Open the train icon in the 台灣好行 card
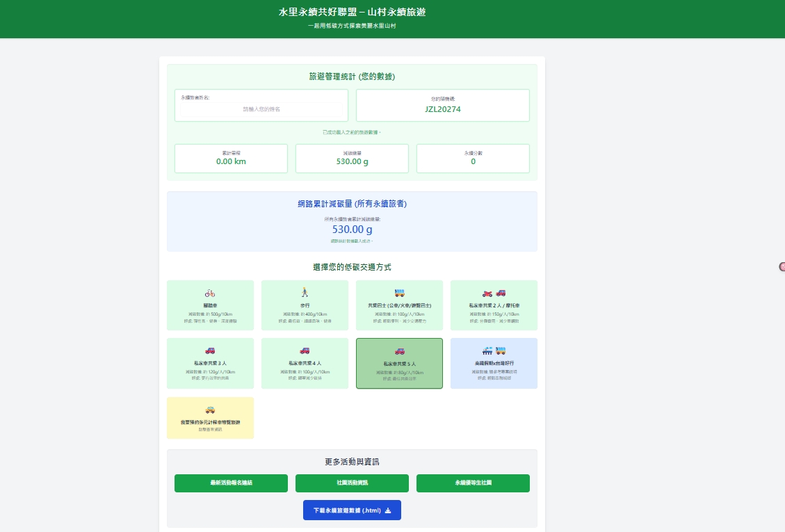This screenshot has width=785, height=532. tap(487, 350)
